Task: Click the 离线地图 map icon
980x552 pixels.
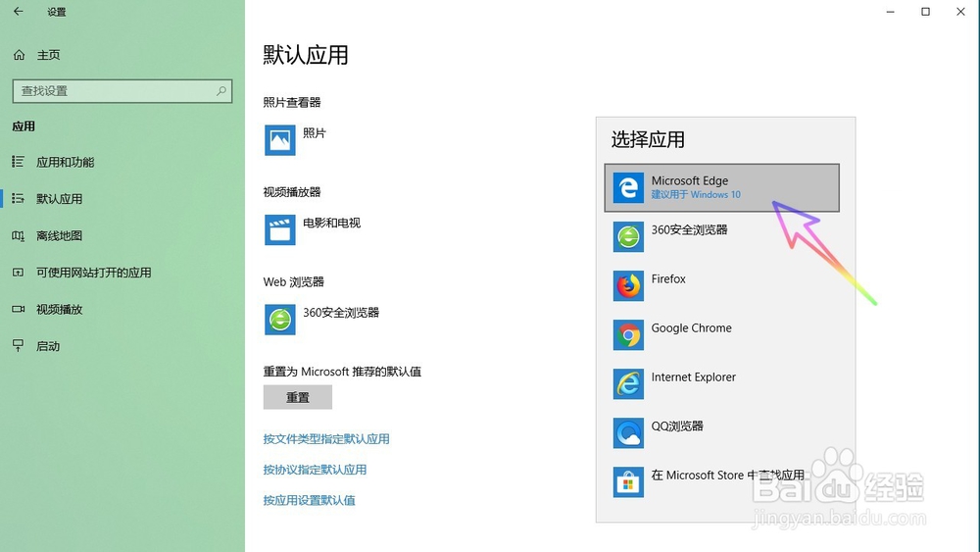Action: pos(18,235)
